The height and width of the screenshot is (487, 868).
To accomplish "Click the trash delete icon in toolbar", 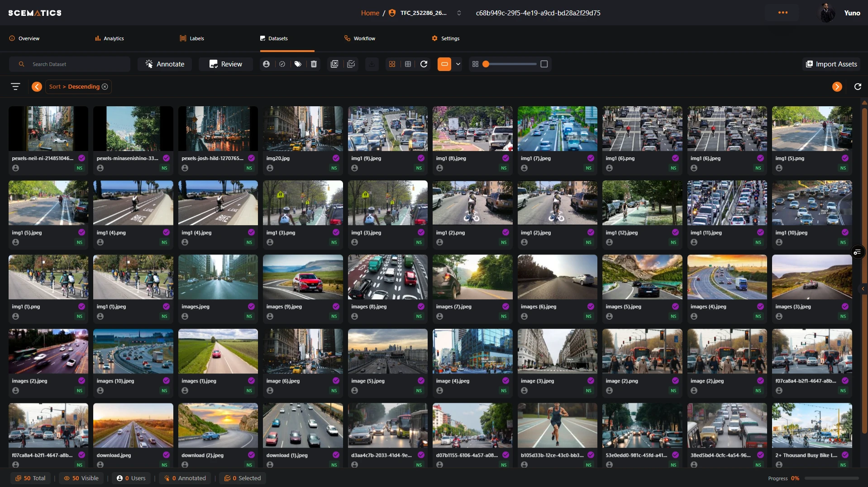I will coord(314,64).
